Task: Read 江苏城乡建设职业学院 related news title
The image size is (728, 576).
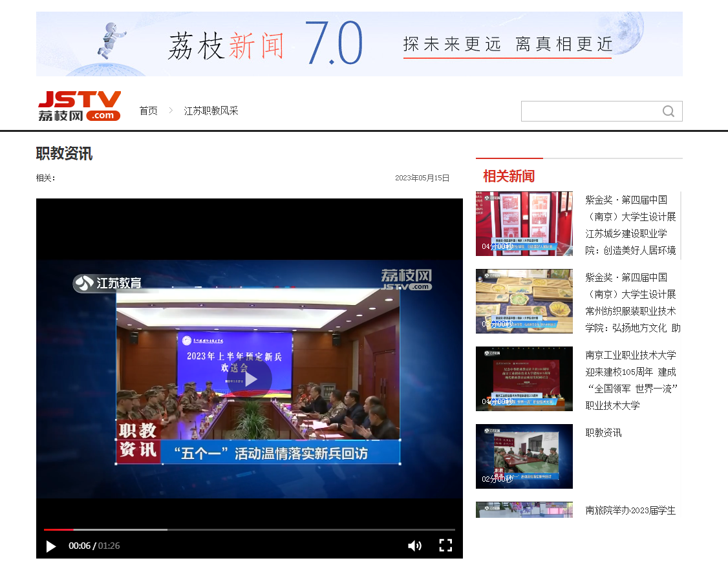Action: [630, 225]
